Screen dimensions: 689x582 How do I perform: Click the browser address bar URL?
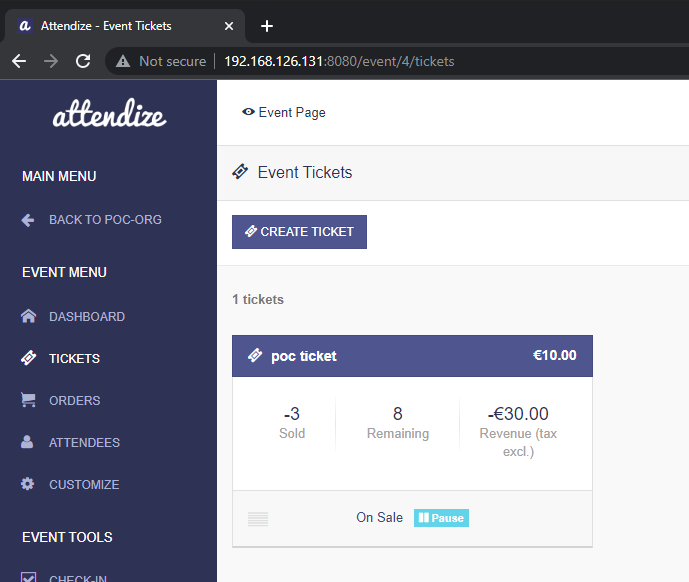pyautogui.click(x=338, y=61)
